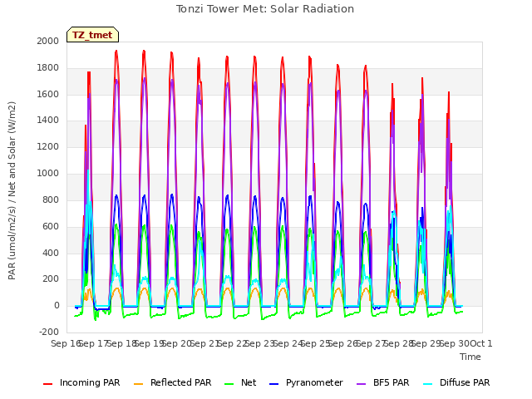Click the TZ_tmet label box
The width and height of the screenshot is (532, 399).
tap(92, 35)
